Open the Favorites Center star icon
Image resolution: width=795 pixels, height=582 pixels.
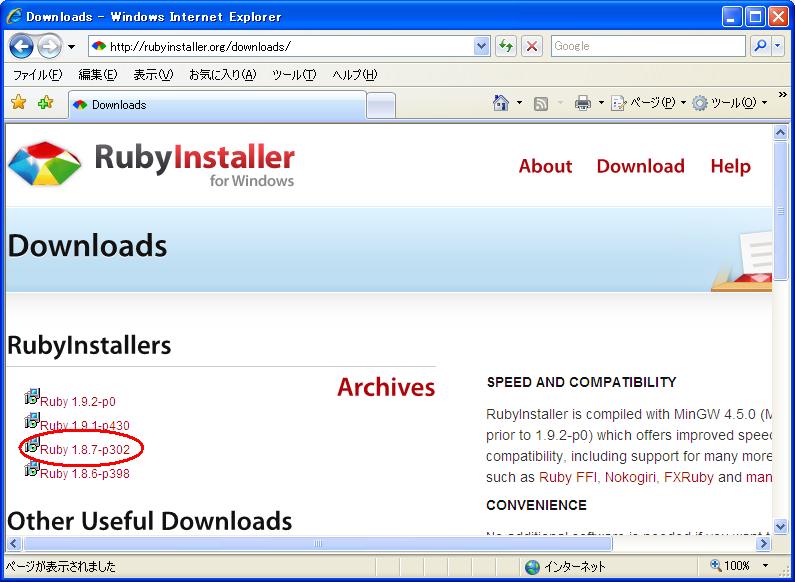pyautogui.click(x=19, y=102)
